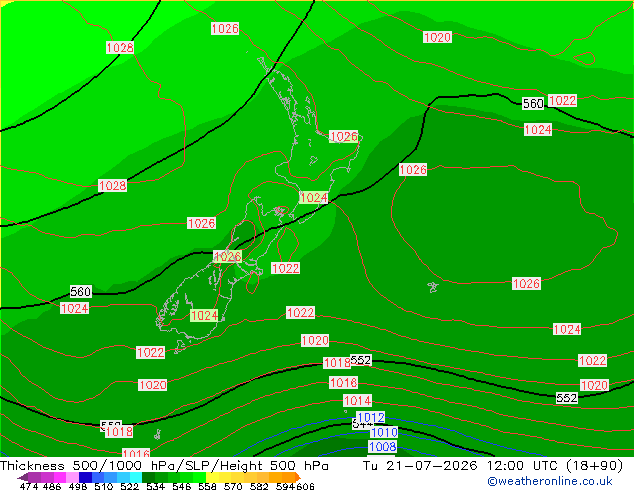Click the red 1014 isobar label
Screen dimensions: 634x490
pos(357,401)
